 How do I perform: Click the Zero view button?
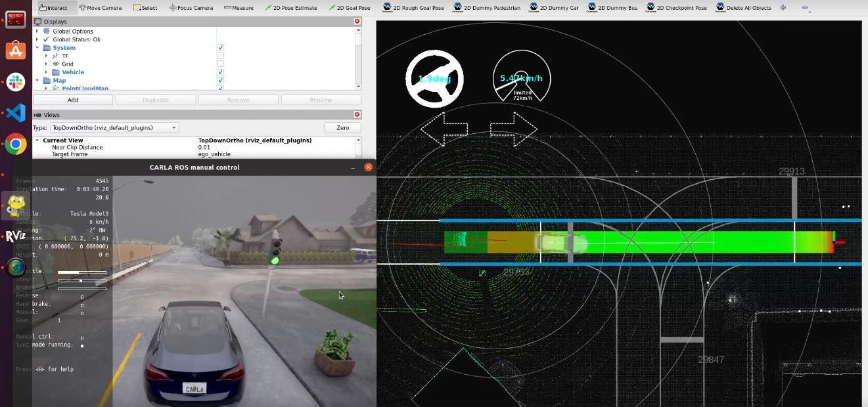point(343,127)
